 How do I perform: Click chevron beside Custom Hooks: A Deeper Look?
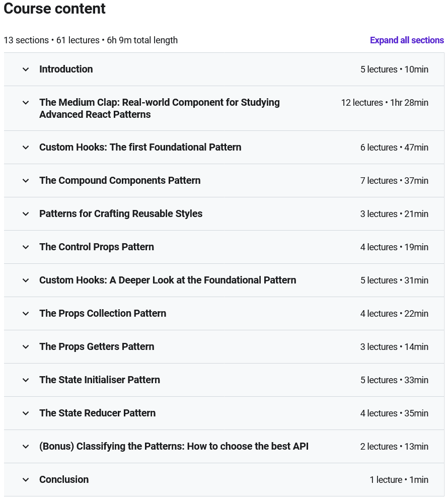[26, 280]
